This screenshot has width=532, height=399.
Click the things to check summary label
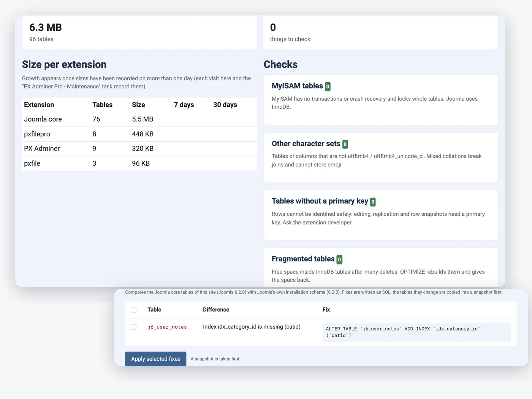pos(290,39)
